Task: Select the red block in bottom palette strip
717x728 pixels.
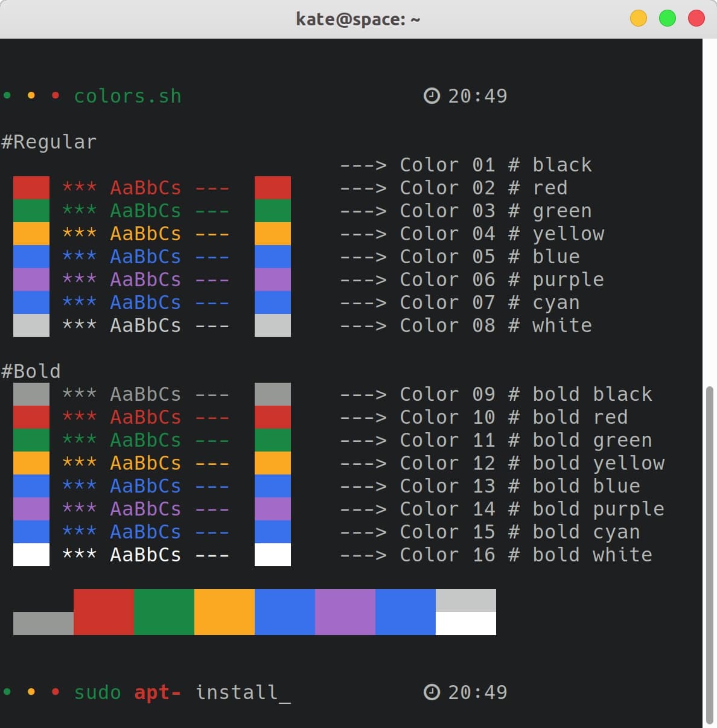Action: pyautogui.click(x=104, y=611)
